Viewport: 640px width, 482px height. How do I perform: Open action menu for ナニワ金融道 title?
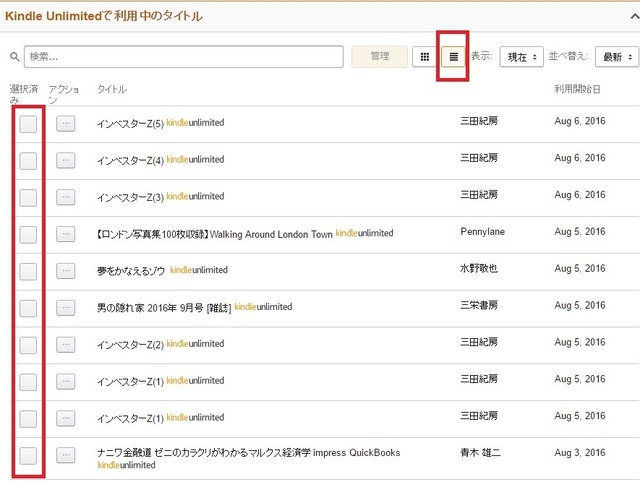(66, 456)
